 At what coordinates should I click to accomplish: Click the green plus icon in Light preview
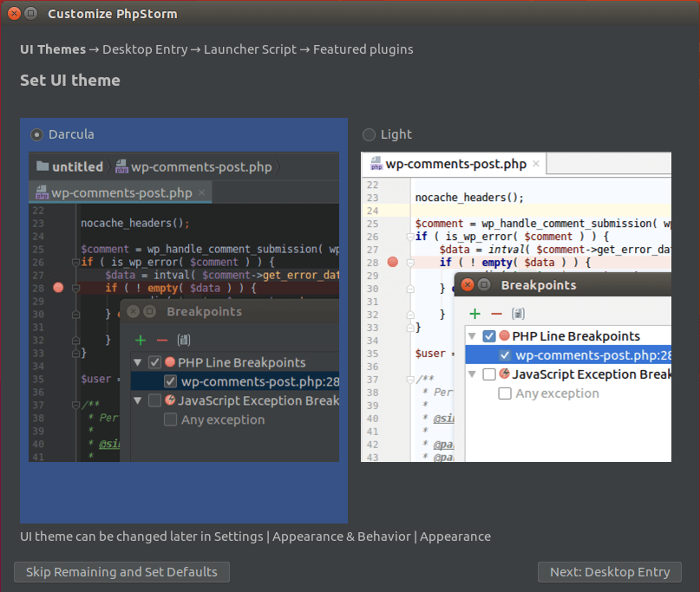click(474, 314)
